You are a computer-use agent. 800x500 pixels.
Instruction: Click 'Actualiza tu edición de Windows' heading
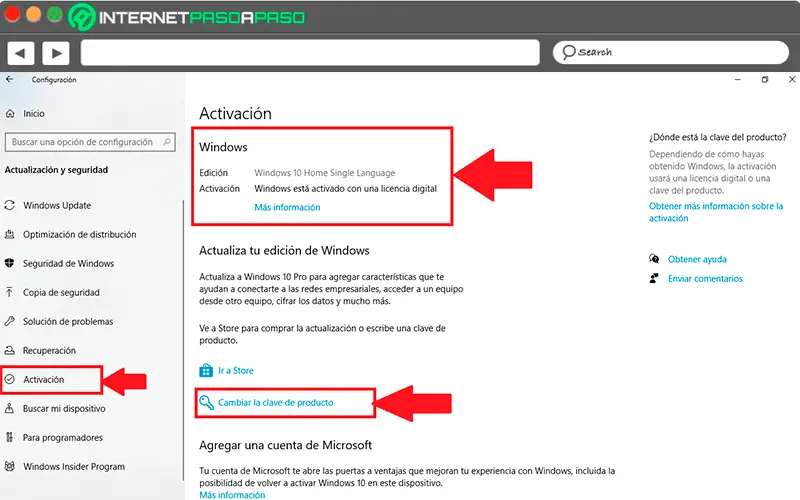(x=284, y=251)
